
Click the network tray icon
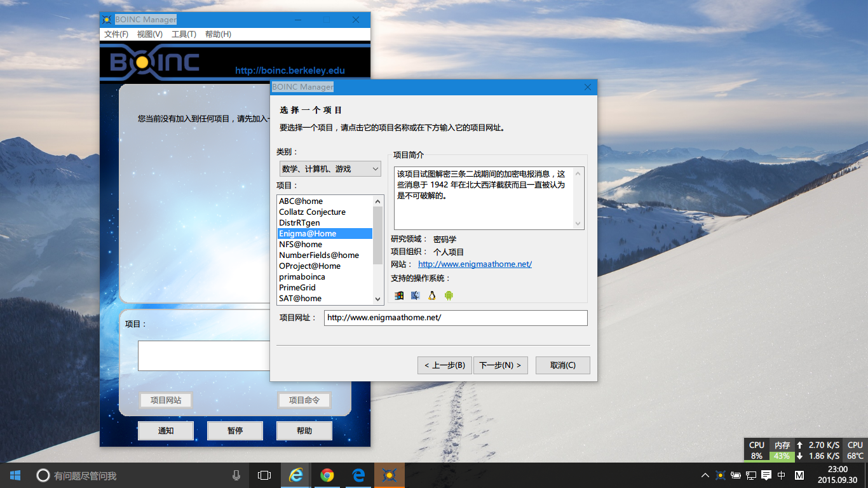751,475
